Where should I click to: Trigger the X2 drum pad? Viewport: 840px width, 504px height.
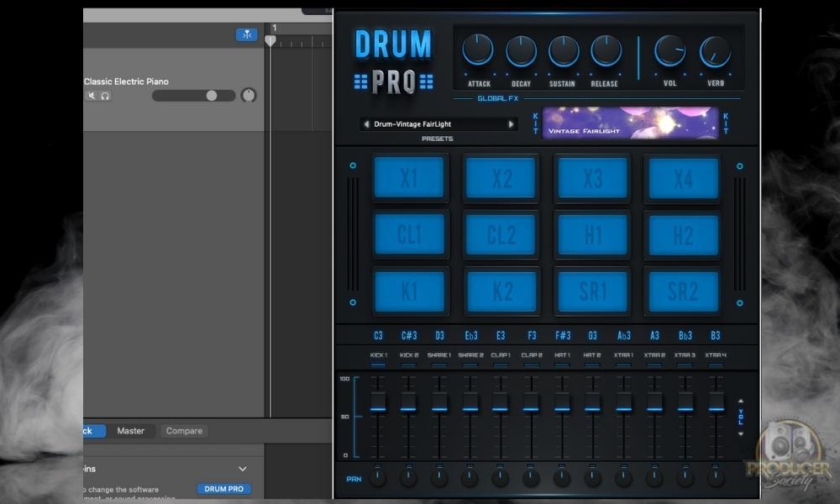pyautogui.click(x=501, y=177)
